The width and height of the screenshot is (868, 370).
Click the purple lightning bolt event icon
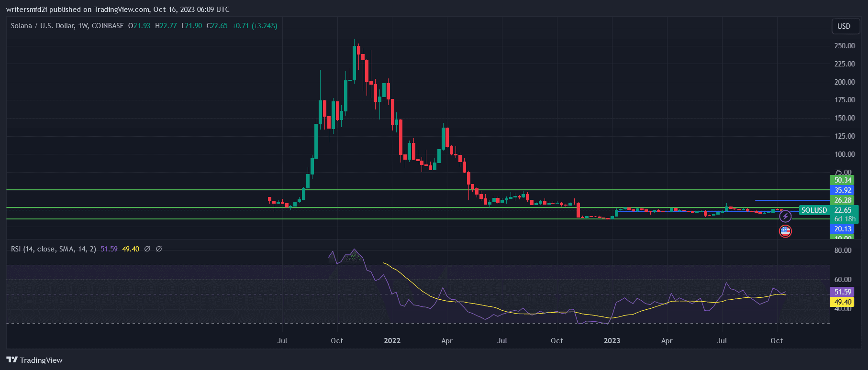785,217
